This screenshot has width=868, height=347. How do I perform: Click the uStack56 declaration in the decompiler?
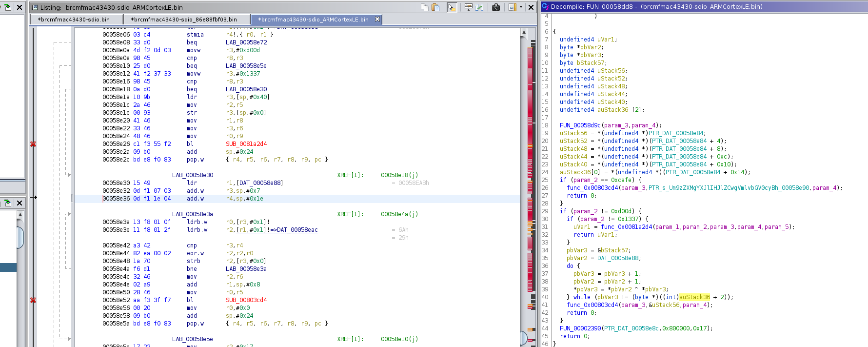click(611, 71)
